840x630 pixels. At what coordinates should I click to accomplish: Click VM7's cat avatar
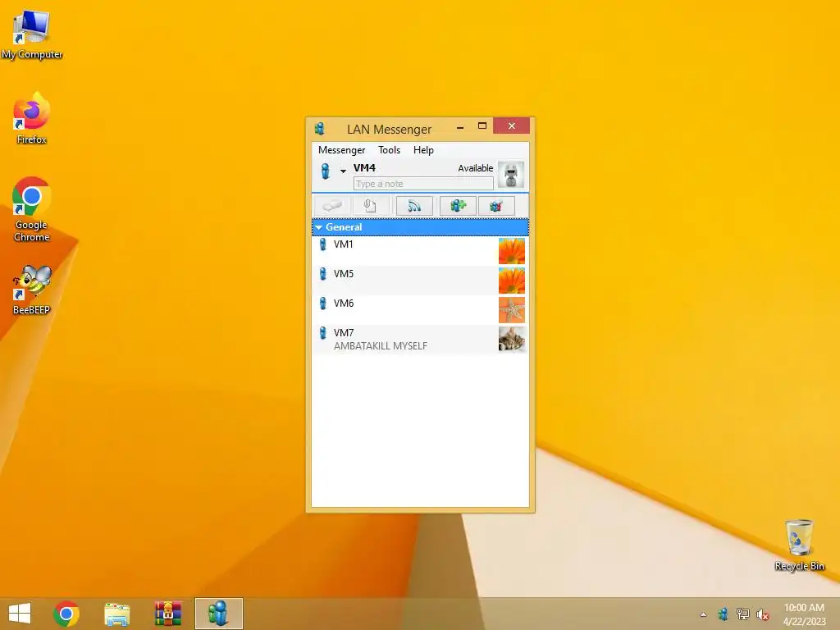(512, 340)
